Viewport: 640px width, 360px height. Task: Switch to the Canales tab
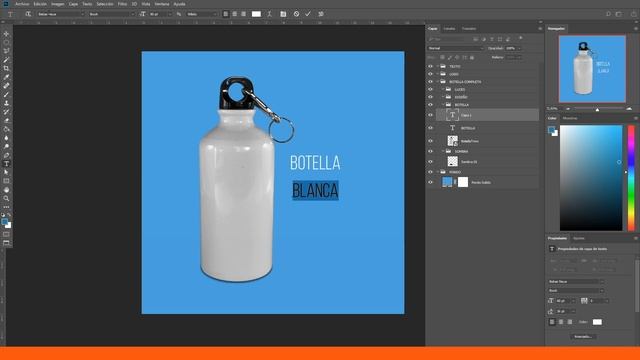[449, 29]
